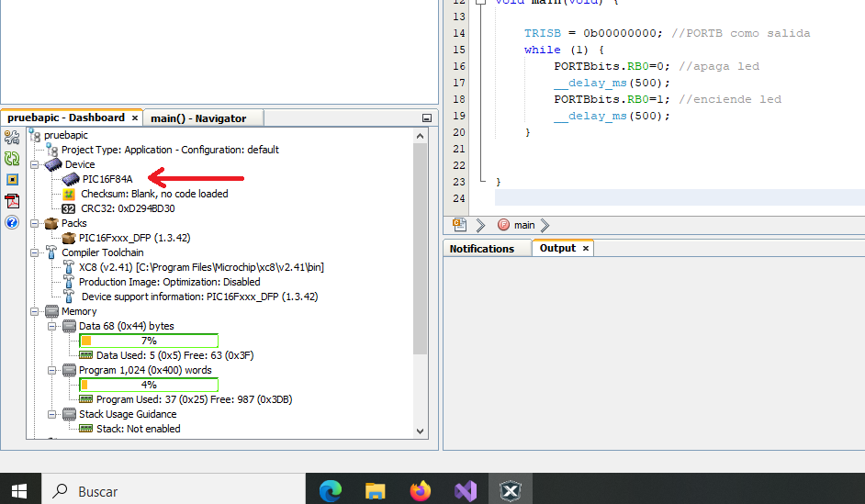Collapse the Data 68 bytes node
Image resolution: width=865 pixels, height=504 pixels.
pos(51,326)
